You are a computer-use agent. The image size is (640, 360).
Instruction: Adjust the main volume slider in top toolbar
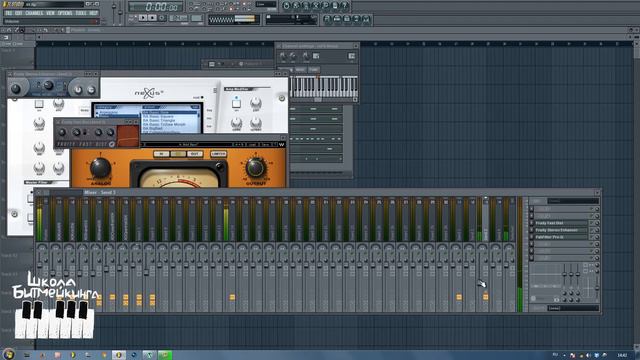pyautogui.click(x=114, y=13)
